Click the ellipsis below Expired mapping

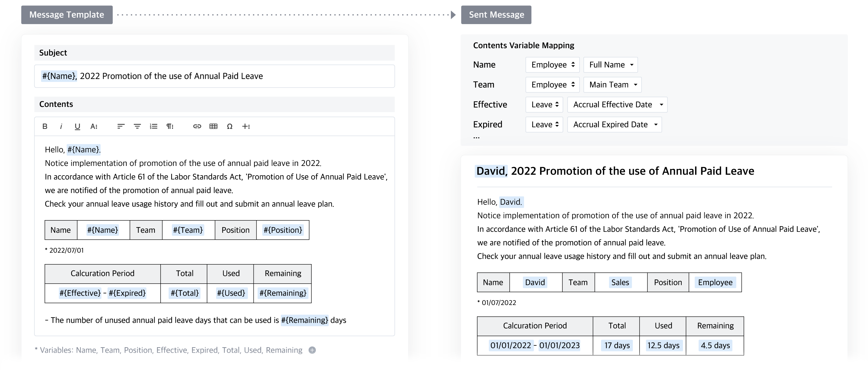[476, 137]
